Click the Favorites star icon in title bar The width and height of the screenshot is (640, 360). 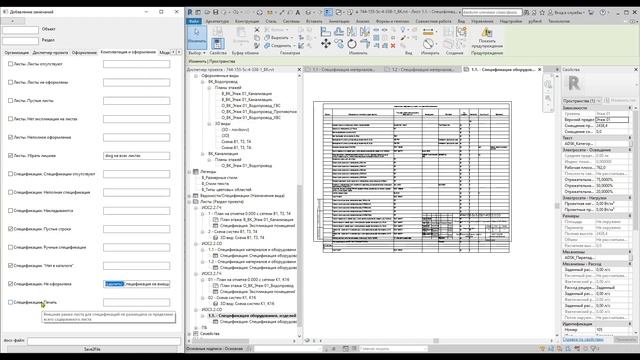[x=542, y=12]
